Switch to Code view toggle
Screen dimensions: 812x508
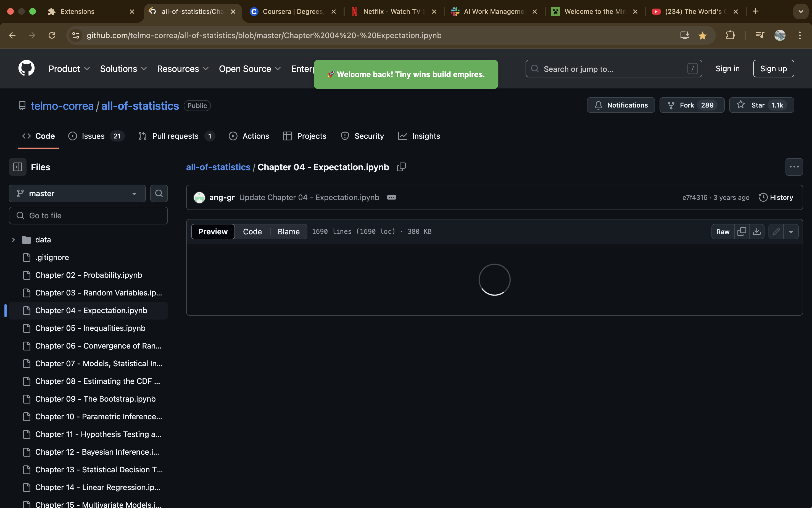pyautogui.click(x=252, y=232)
